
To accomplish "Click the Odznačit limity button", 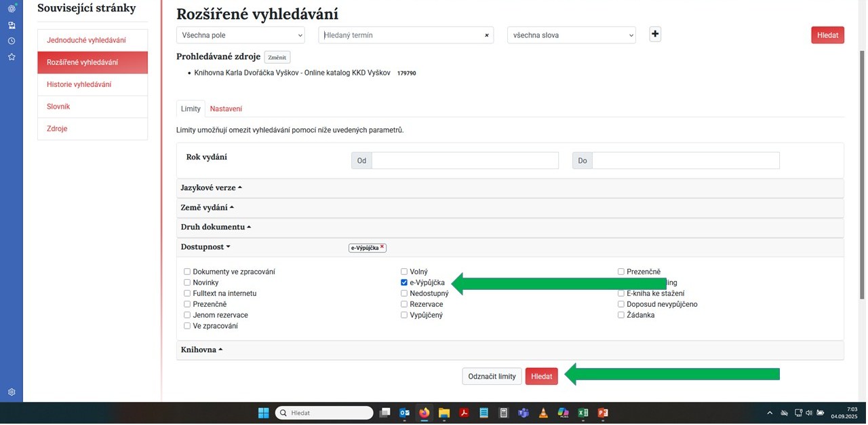I will [492, 376].
